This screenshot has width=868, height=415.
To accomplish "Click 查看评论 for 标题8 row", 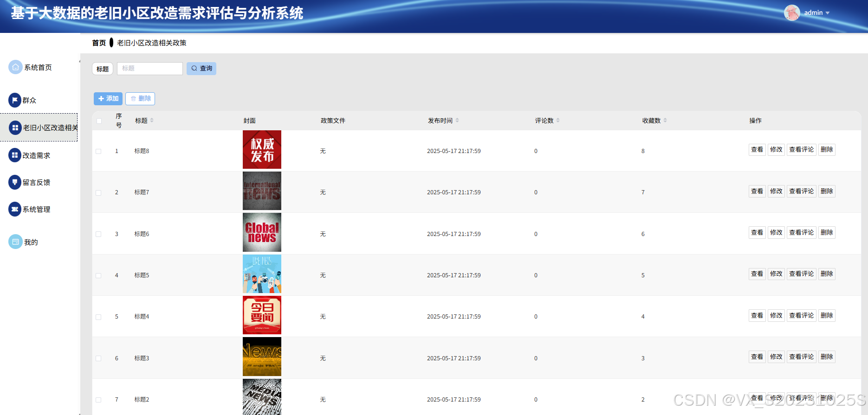I will (x=802, y=150).
